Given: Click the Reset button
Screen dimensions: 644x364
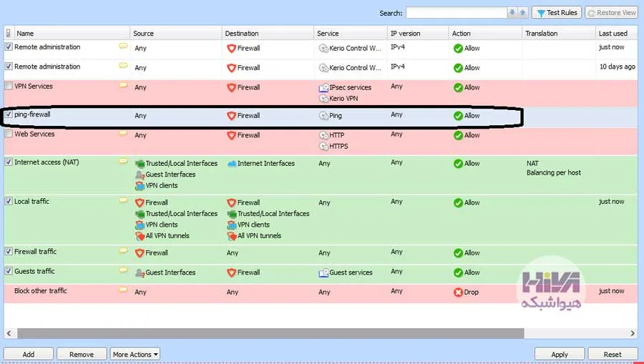Looking at the screenshot, I should 613,354.
